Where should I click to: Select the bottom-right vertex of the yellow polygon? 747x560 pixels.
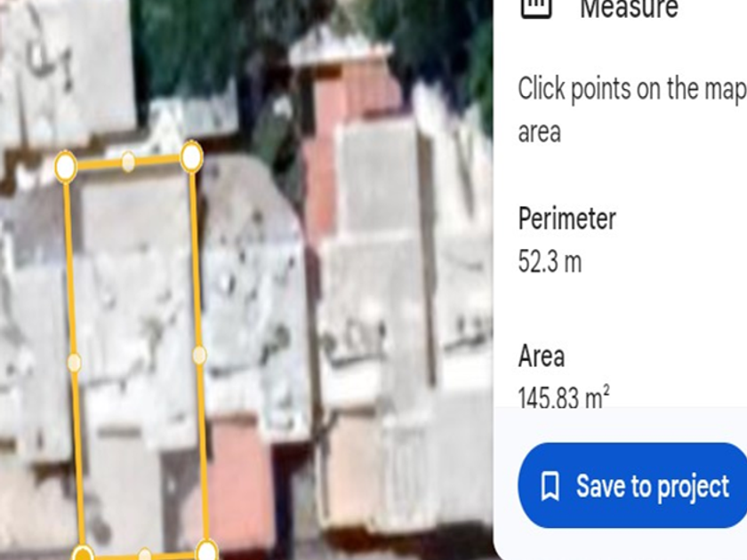click(x=206, y=550)
